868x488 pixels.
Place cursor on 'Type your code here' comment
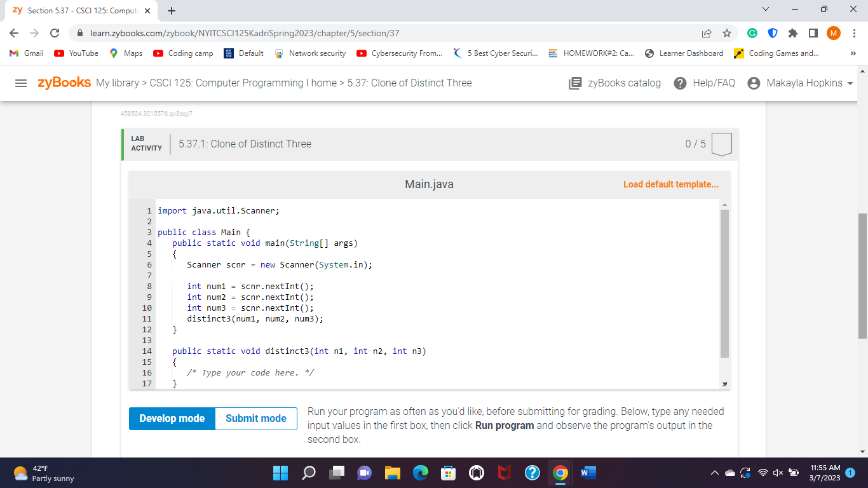click(x=250, y=373)
